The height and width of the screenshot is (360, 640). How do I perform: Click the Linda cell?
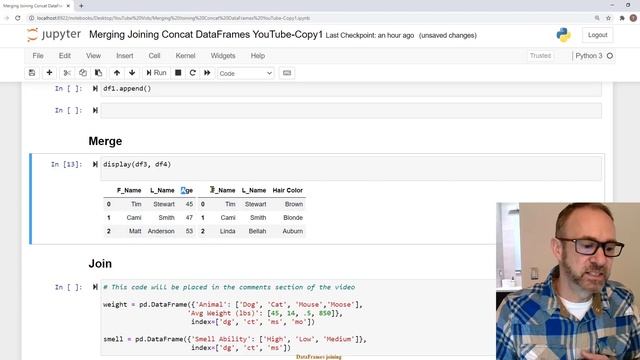click(x=227, y=231)
